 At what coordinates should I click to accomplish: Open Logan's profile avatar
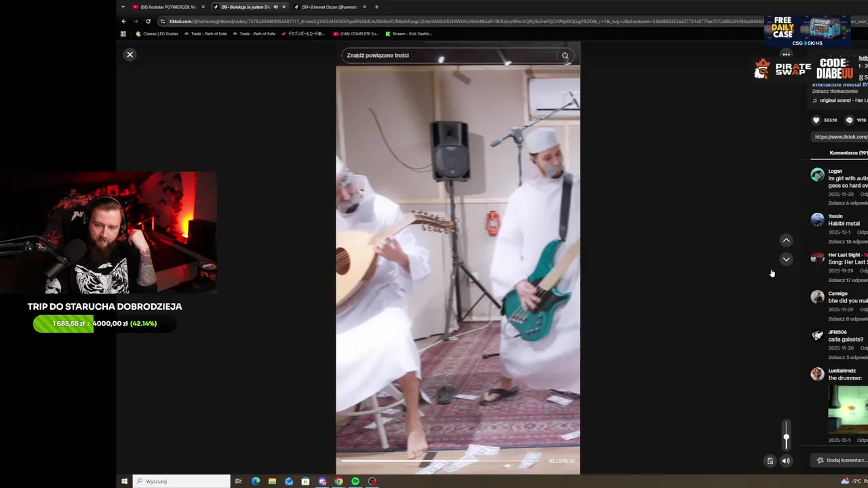pos(817,175)
